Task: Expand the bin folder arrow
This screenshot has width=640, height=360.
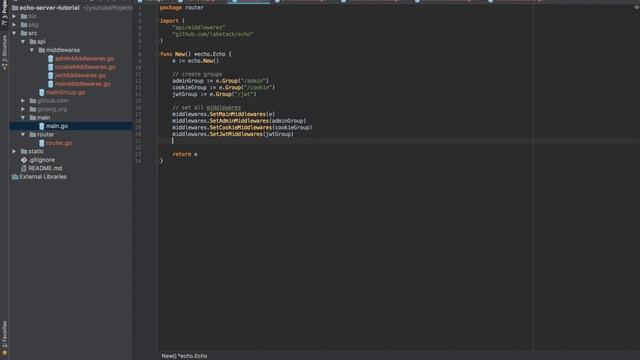Action: (x=14, y=16)
